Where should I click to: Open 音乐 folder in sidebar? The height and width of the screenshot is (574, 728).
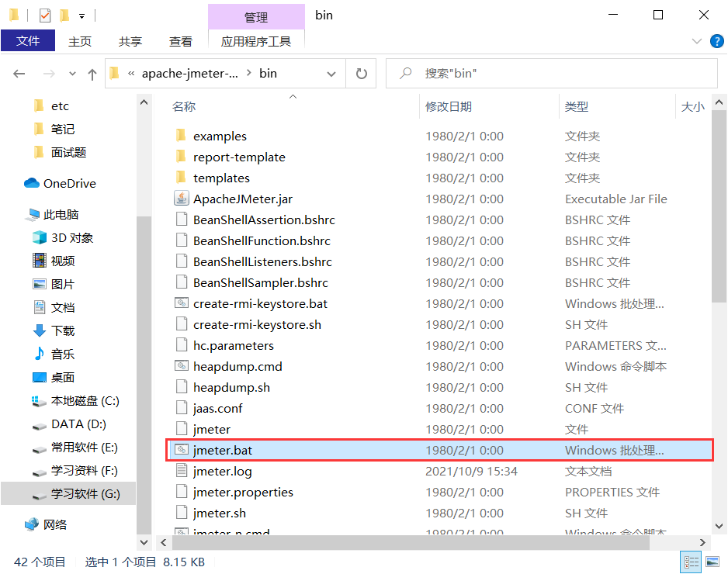[x=54, y=354]
